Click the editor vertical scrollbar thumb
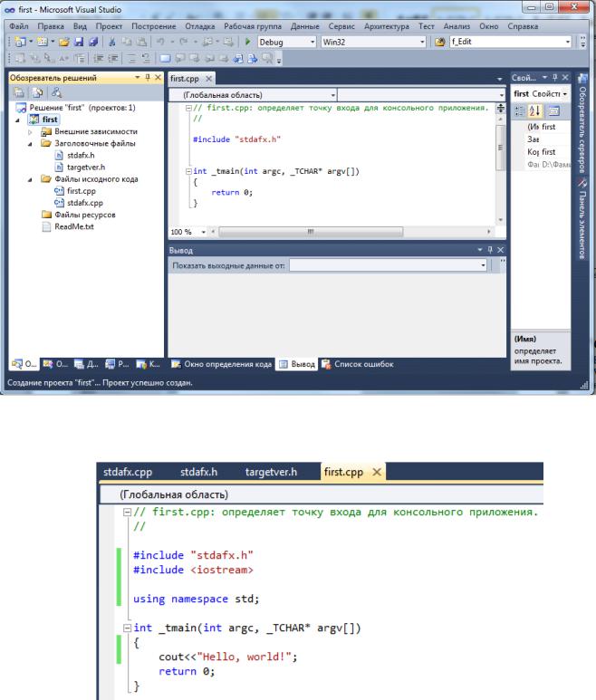This screenshot has height=700, width=596. (x=501, y=148)
